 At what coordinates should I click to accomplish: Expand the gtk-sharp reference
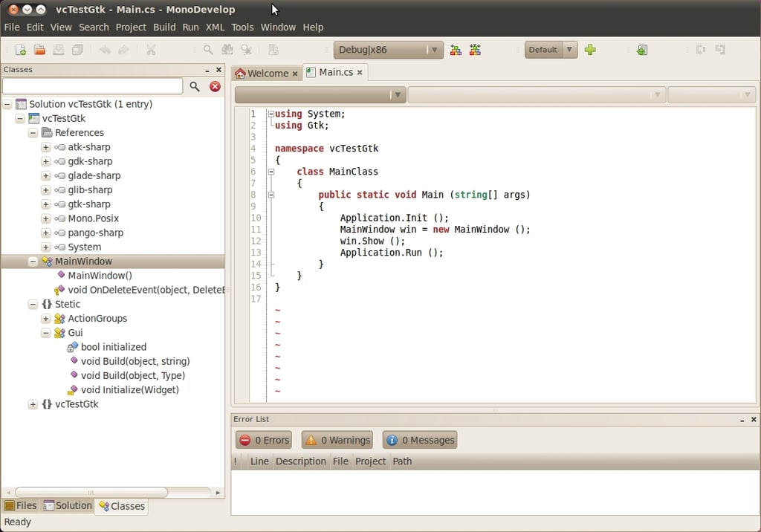45,204
